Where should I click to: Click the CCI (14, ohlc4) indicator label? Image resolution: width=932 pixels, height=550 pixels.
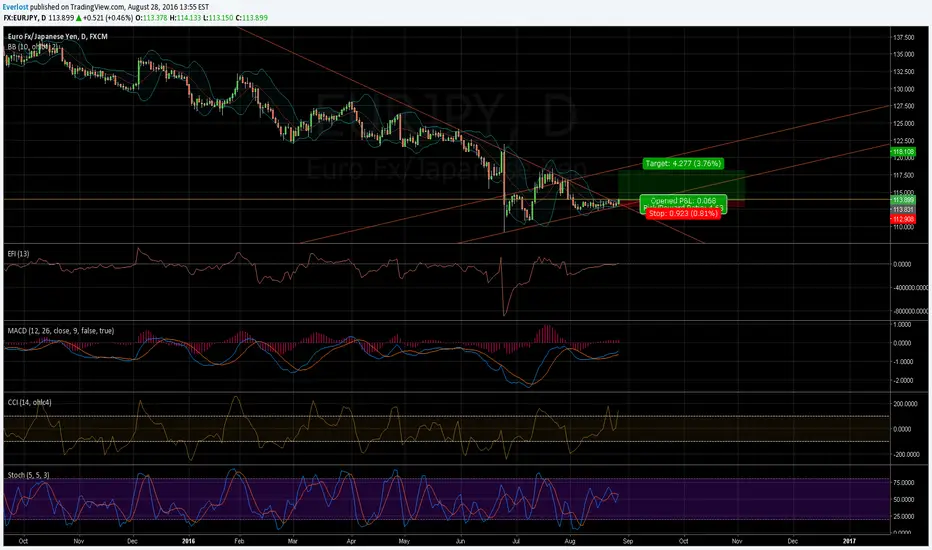click(x=30, y=403)
